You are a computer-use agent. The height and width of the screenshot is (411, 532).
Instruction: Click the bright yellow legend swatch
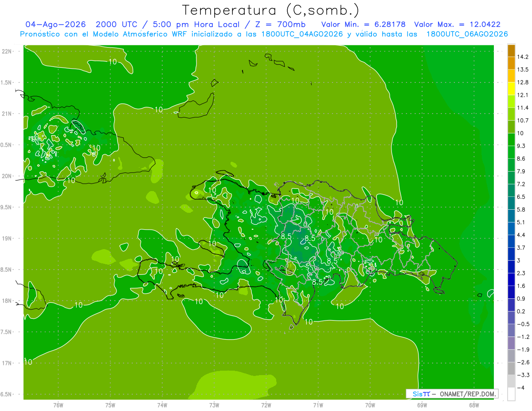point(511,89)
